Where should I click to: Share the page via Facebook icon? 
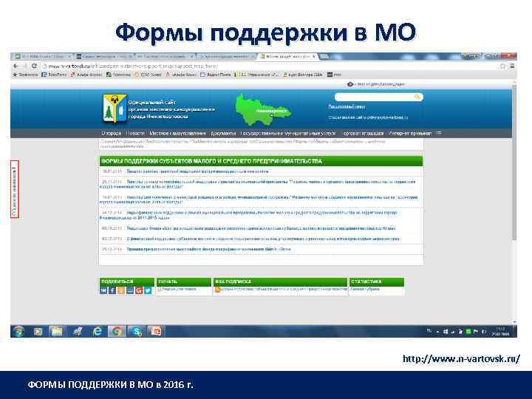click(x=112, y=290)
